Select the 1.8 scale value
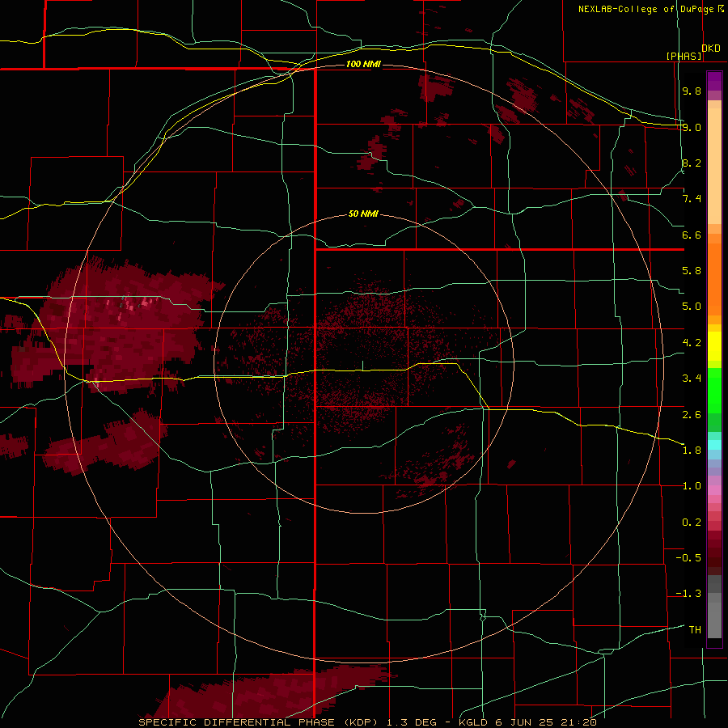This screenshot has width=728, height=728. (x=692, y=451)
